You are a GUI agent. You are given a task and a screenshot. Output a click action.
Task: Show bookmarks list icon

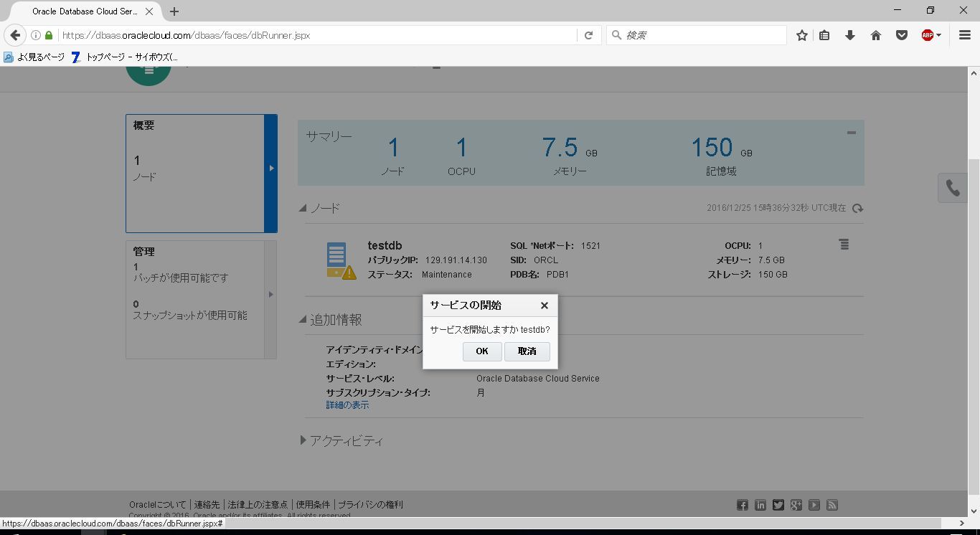pos(824,35)
